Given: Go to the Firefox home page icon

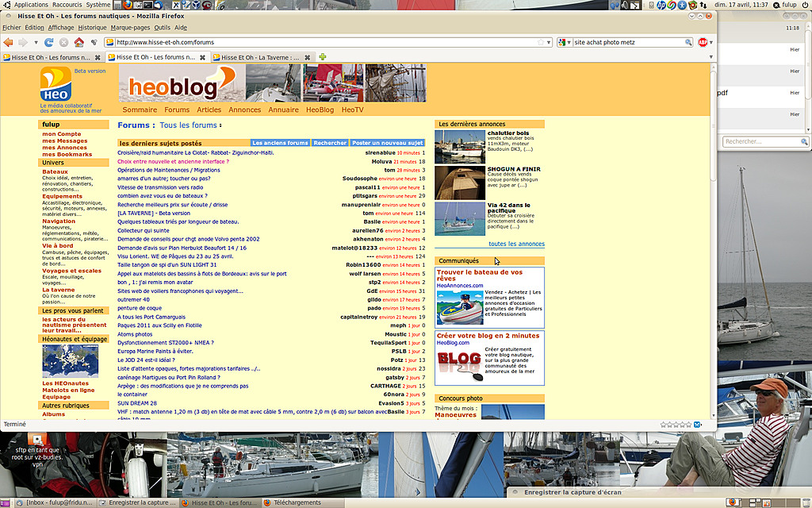Looking at the screenshot, I should coord(79,43).
